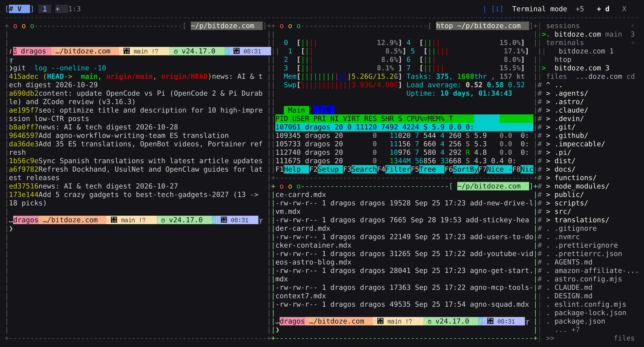
Task: Select htop process row PID 109345
Action: click(x=404, y=136)
